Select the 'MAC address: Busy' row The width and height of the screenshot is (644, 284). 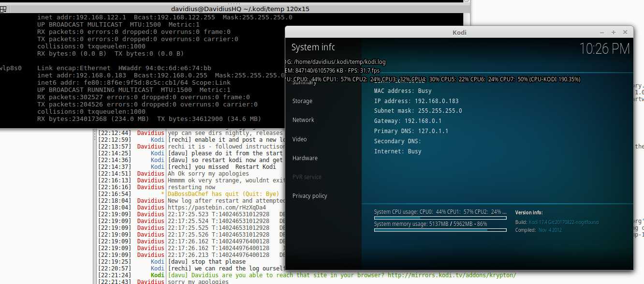[403, 91]
